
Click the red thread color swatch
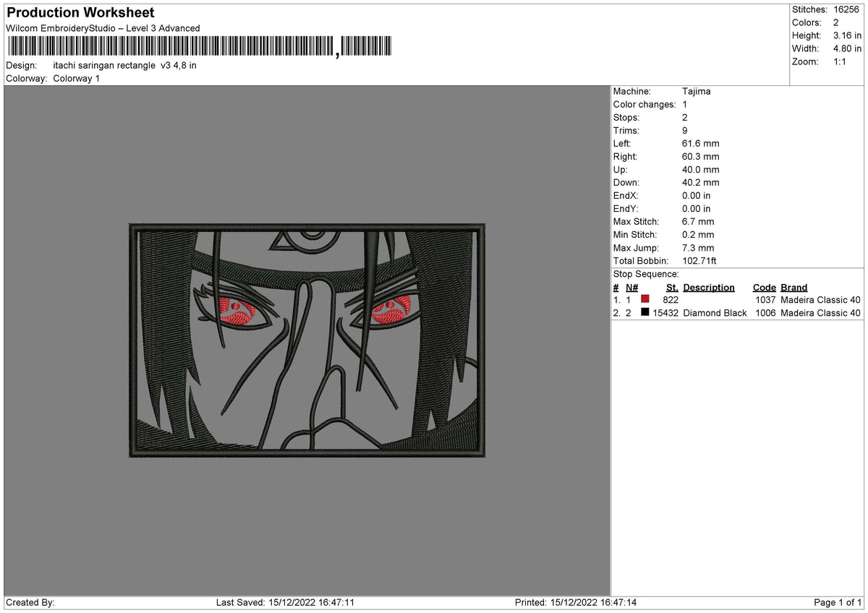pyautogui.click(x=644, y=299)
